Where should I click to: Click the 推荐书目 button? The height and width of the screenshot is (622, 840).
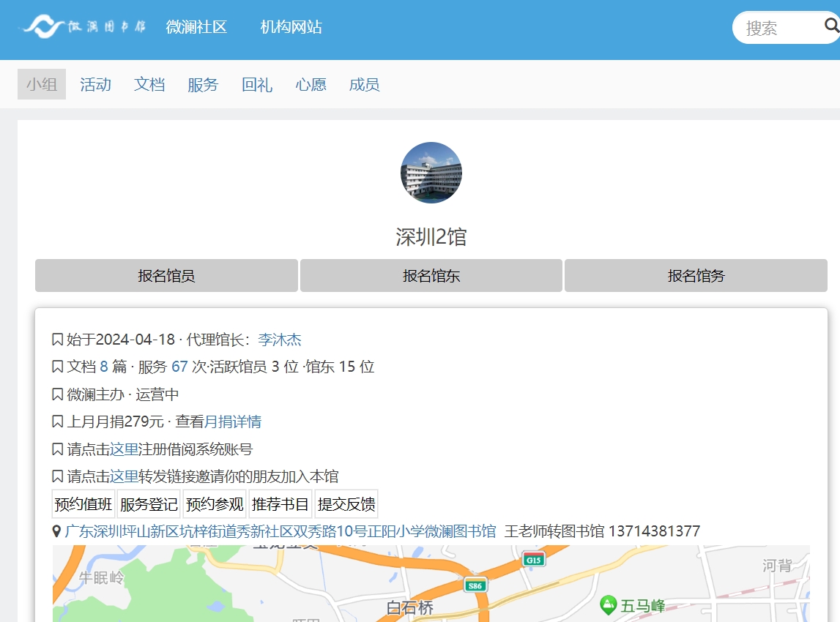pyautogui.click(x=280, y=504)
